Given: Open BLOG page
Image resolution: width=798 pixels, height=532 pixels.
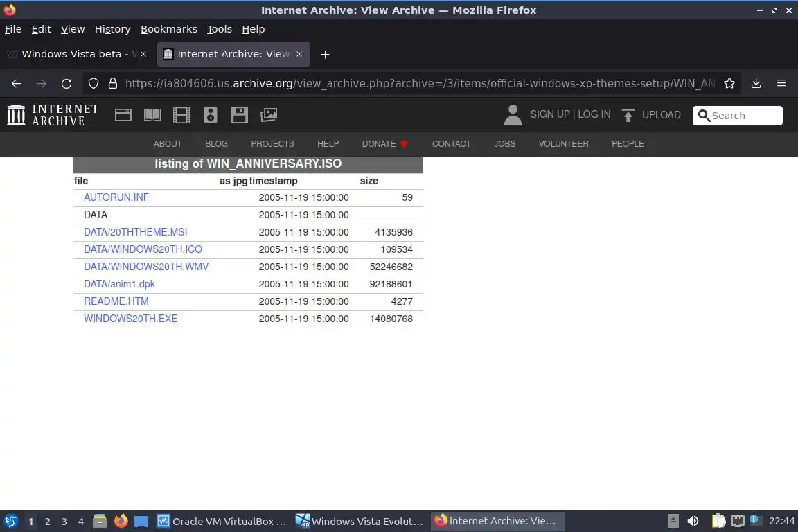Looking at the screenshot, I should [x=216, y=144].
